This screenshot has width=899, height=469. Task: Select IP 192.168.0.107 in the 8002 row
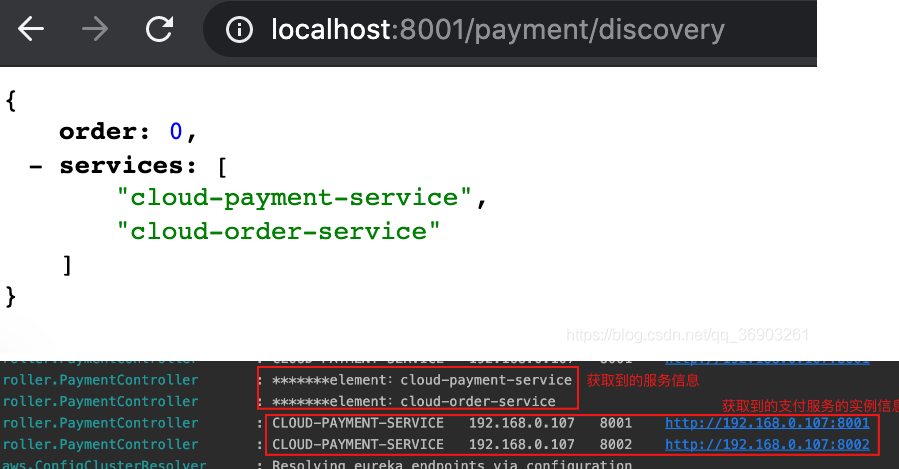pyautogui.click(x=522, y=444)
